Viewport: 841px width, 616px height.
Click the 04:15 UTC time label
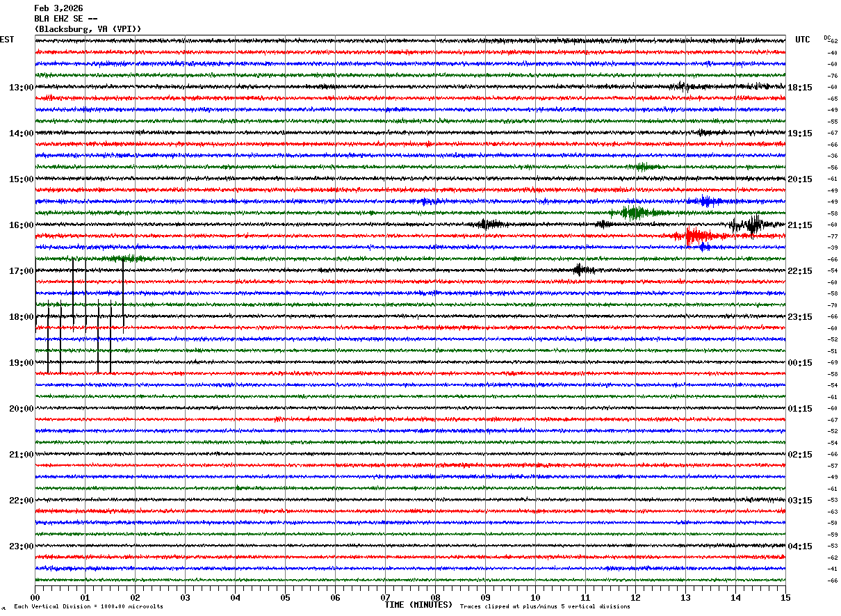coord(800,546)
